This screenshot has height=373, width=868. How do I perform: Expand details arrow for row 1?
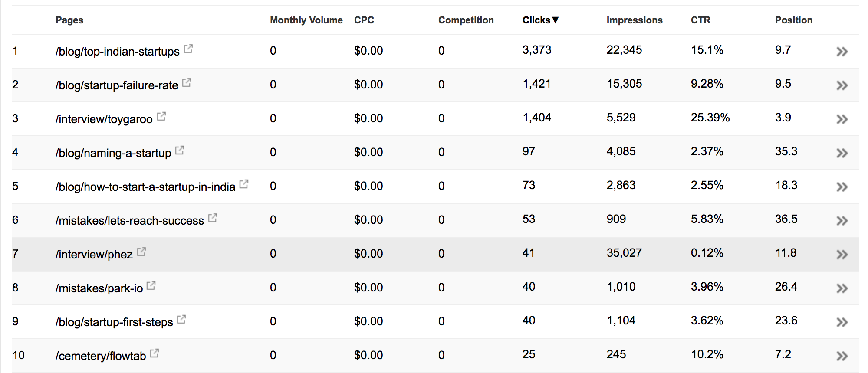[842, 52]
